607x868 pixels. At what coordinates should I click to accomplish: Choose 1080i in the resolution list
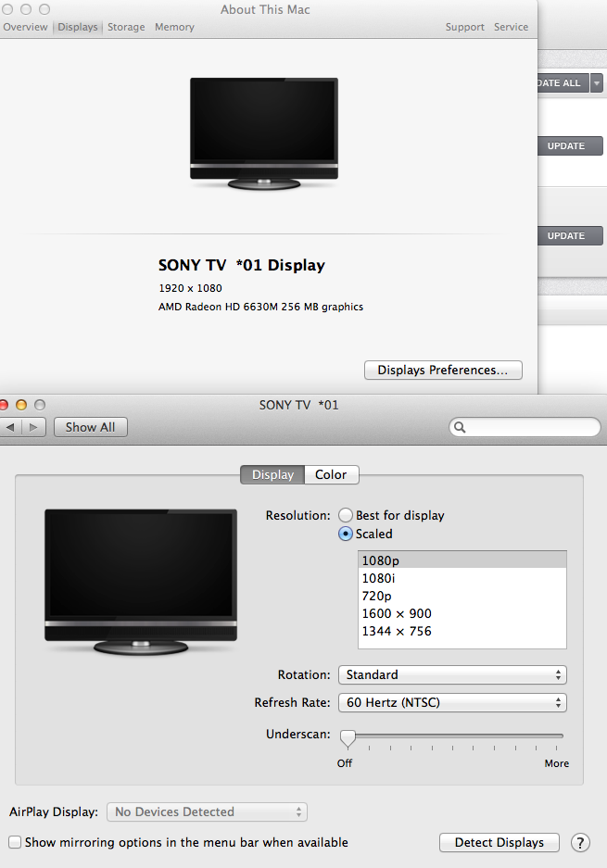click(x=462, y=578)
